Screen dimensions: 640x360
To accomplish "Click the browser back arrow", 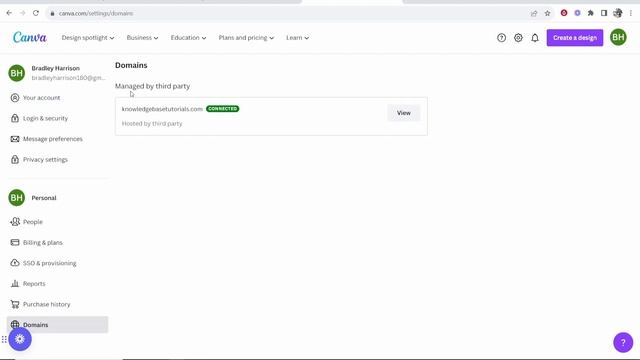I will click(x=9, y=13).
